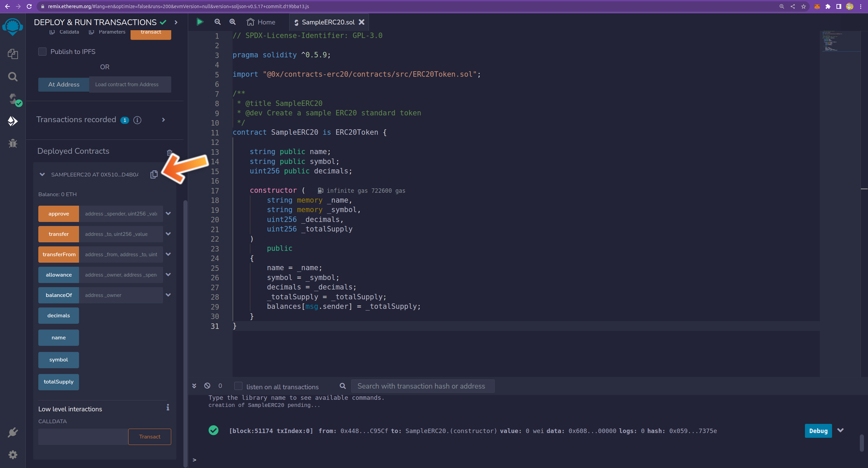Screen dimensions: 868x468
Task: Open the Settings gear in sidebar
Action: (x=13, y=454)
